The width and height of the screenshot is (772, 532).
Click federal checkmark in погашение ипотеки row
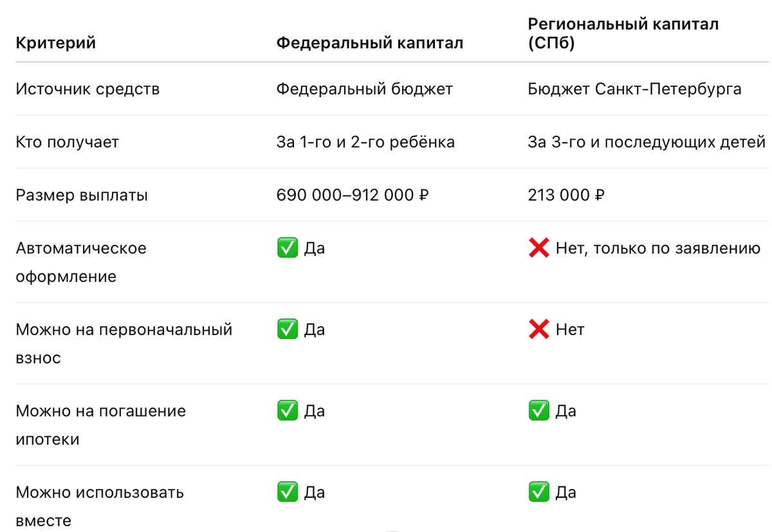click(x=287, y=411)
